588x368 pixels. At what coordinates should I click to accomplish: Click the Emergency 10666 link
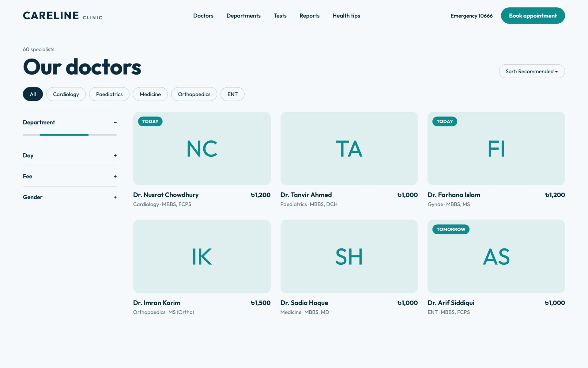point(472,16)
